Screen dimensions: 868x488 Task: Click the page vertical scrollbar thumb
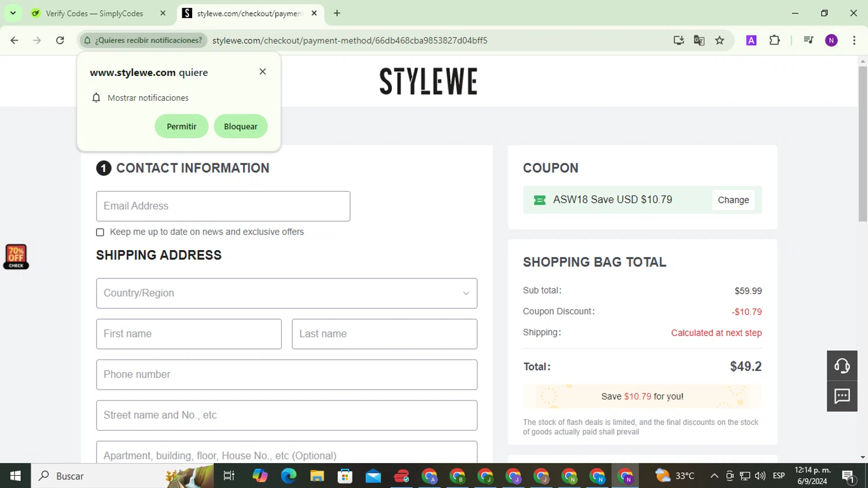(x=863, y=144)
